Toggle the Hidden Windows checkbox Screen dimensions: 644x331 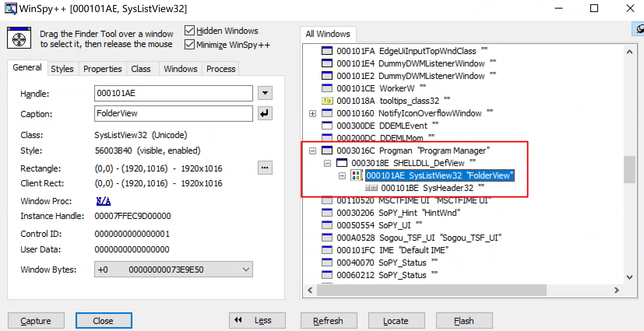point(190,30)
